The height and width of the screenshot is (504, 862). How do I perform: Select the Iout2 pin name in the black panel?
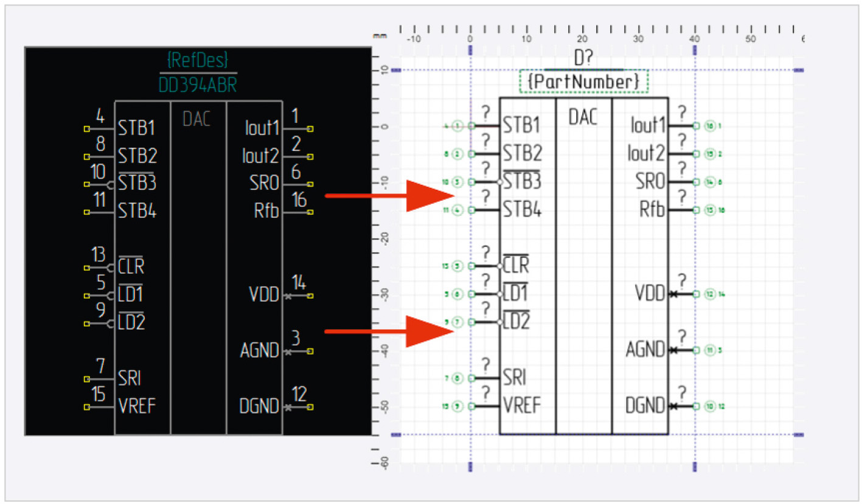[262, 156]
